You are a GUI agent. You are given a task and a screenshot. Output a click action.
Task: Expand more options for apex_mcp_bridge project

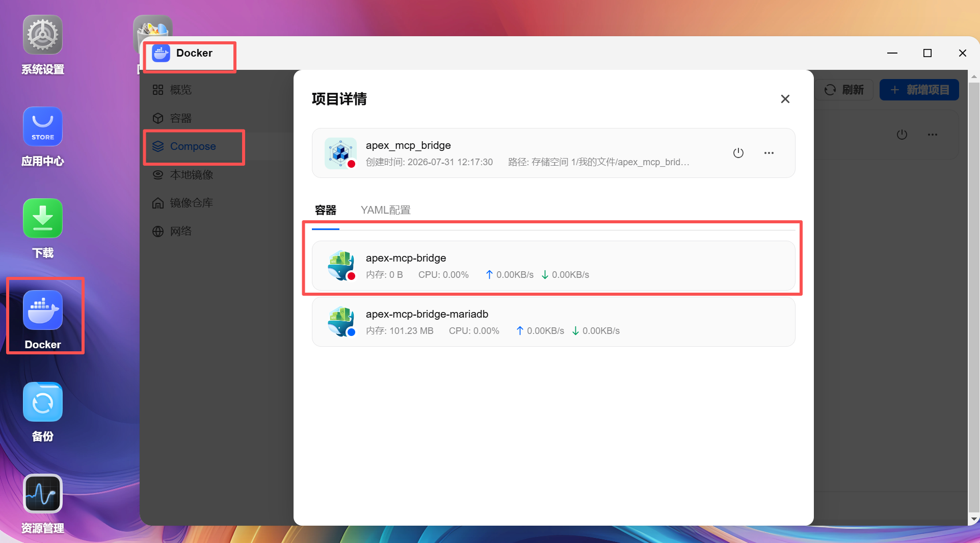point(769,153)
